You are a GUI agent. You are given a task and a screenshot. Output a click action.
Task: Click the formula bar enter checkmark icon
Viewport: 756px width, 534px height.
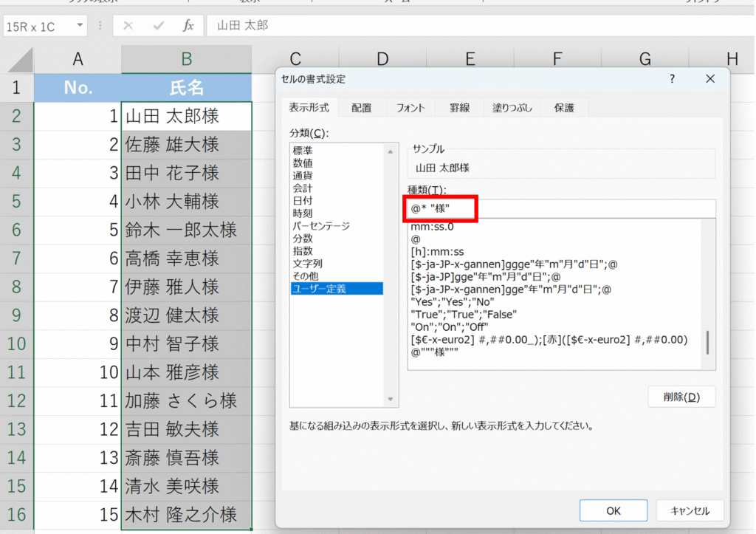click(158, 26)
